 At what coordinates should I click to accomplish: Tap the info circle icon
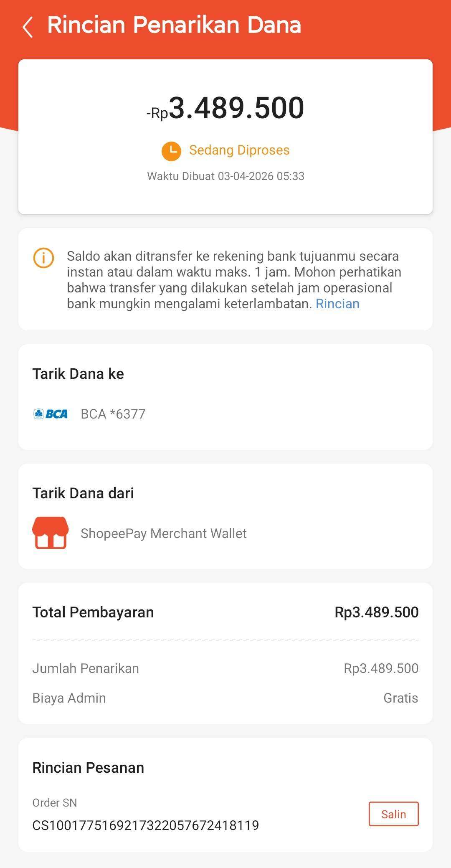[x=43, y=258]
